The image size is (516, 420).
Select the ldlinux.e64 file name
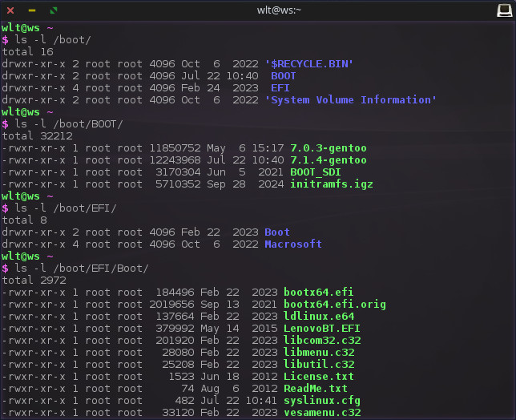click(x=319, y=317)
